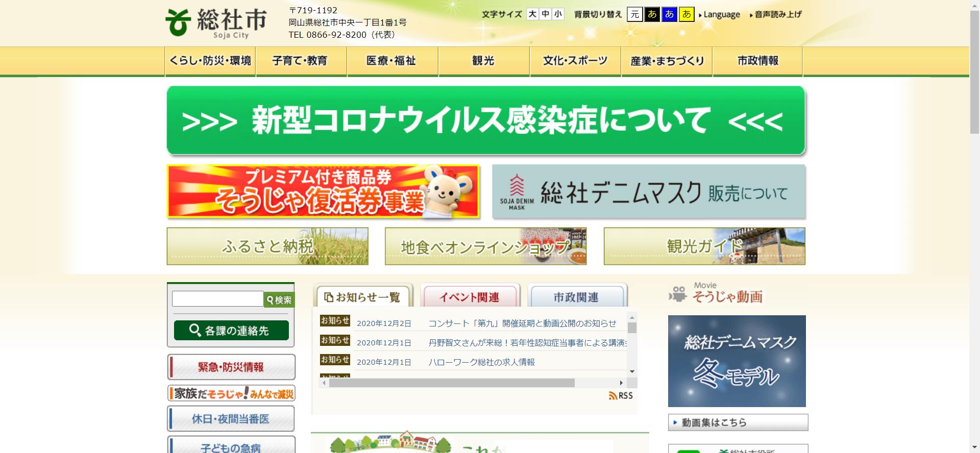Image resolution: width=980 pixels, height=453 pixels.
Task: Open the 地食べオンラインショップ banner
Action: coord(485,246)
